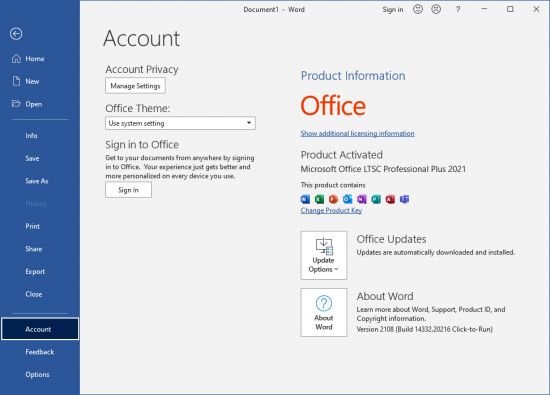Go to the Print page

click(33, 226)
